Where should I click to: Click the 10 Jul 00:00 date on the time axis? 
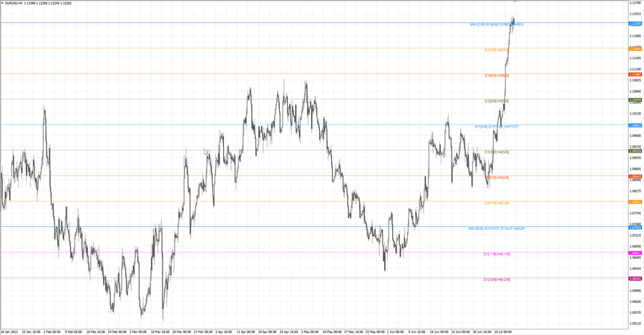(x=503, y=331)
